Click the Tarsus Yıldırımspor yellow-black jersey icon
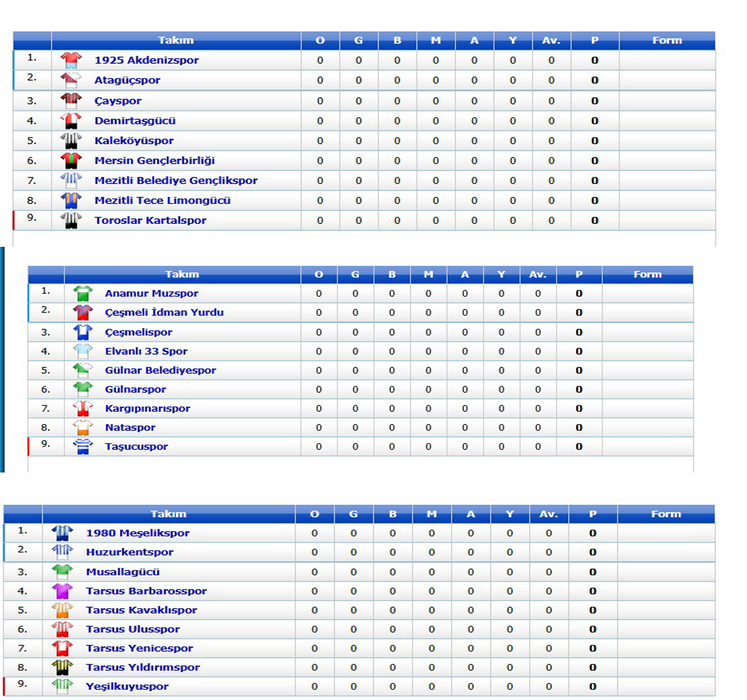Image resolution: width=747 pixels, height=700 pixels. (x=62, y=667)
